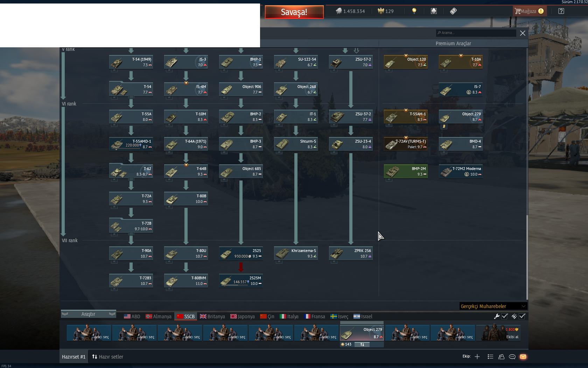Click the Golden Eagles currency icon
588x368 pixels.
pyautogui.click(x=381, y=11)
